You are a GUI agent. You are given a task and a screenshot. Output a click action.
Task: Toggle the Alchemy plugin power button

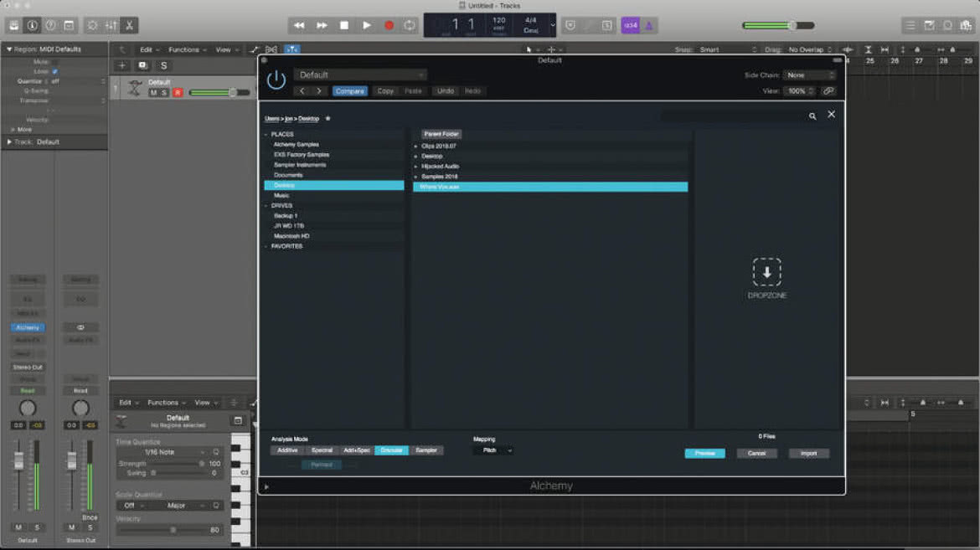click(276, 80)
